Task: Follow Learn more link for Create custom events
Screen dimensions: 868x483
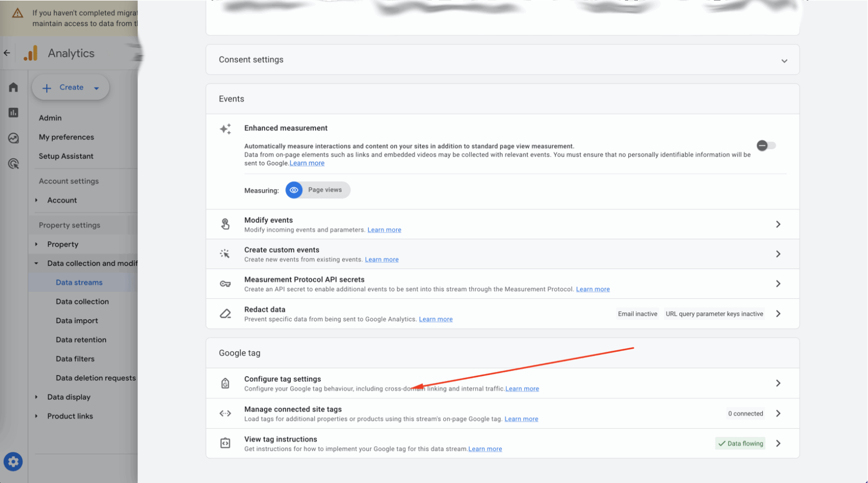Action: (x=382, y=260)
